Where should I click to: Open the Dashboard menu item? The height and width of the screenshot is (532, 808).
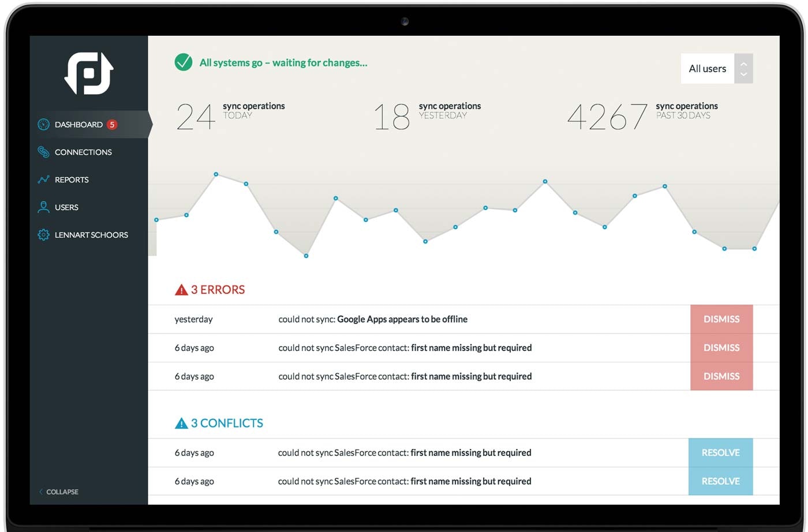(89, 124)
